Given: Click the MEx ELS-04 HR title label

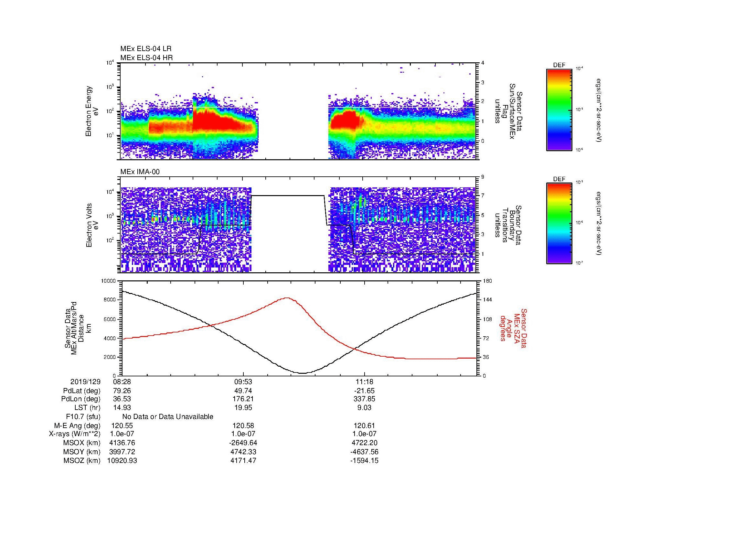Looking at the screenshot, I should 146,58.
